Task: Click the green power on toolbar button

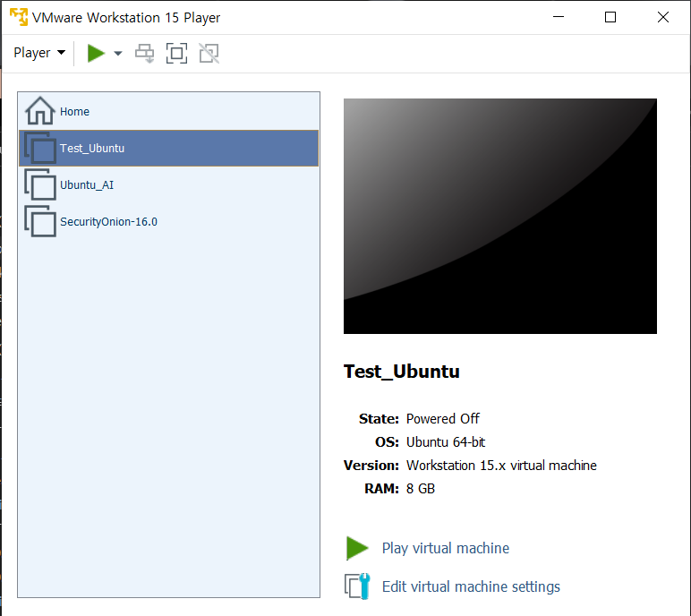Action: tap(96, 54)
